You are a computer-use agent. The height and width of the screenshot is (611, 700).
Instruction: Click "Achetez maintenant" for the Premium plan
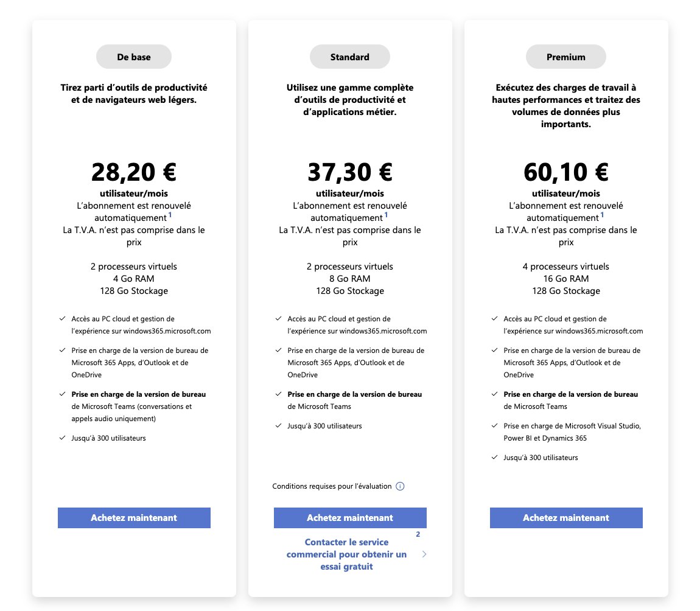click(x=565, y=517)
